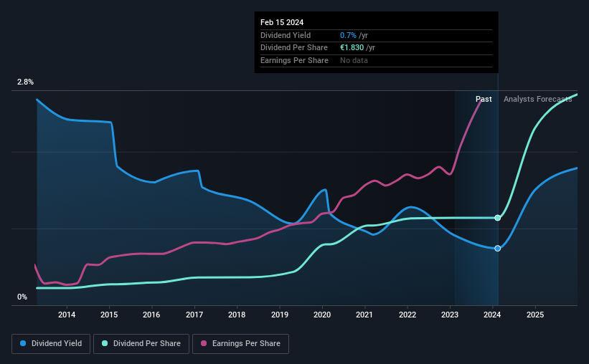Click the 2025 x-axis year label
Screen dimensions: 589x364
click(535, 315)
